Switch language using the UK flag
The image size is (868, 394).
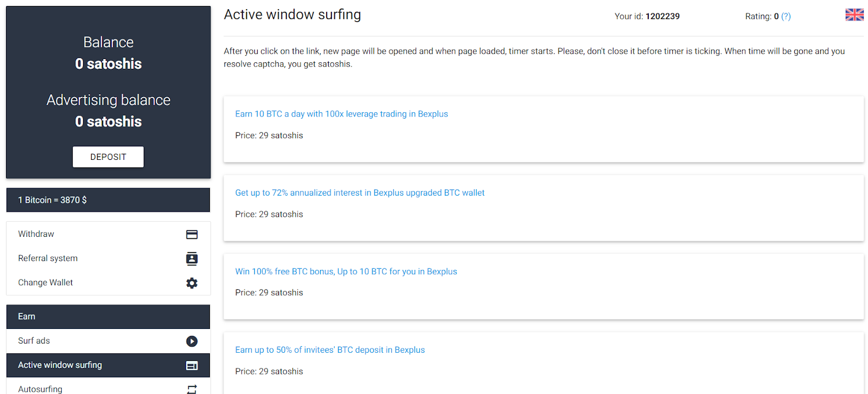tap(854, 15)
